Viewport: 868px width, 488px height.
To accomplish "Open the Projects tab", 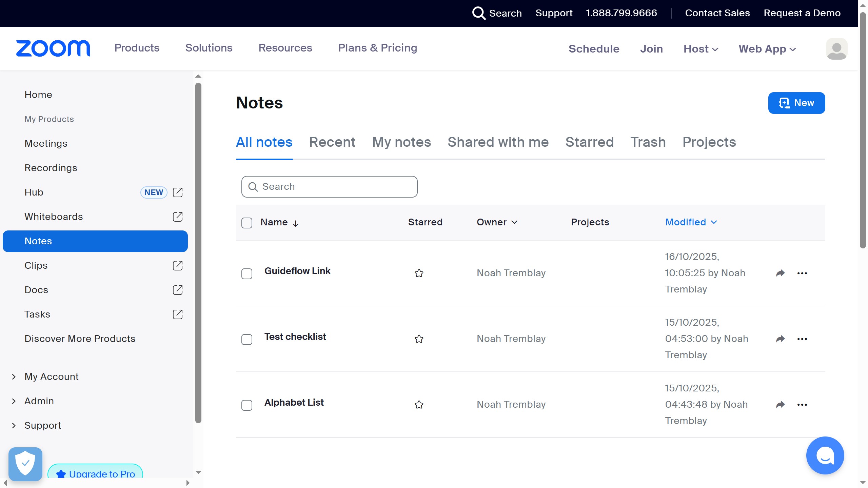I will tap(709, 142).
